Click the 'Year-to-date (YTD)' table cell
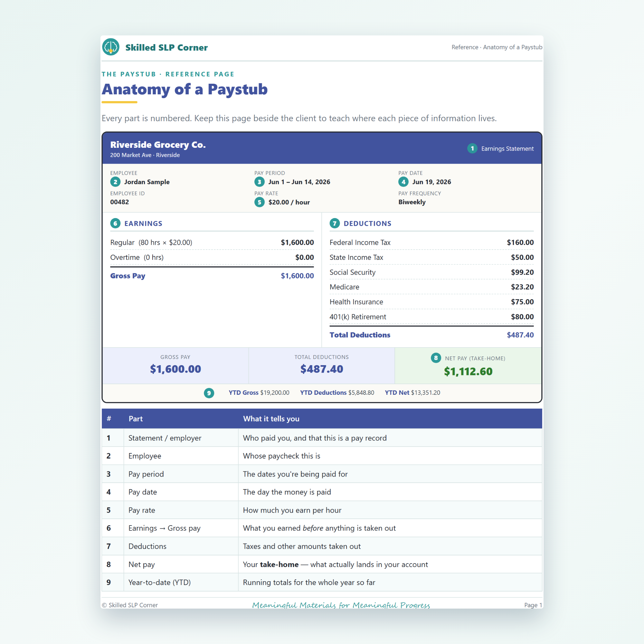The height and width of the screenshot is (644, 644). tap(181, 582)
